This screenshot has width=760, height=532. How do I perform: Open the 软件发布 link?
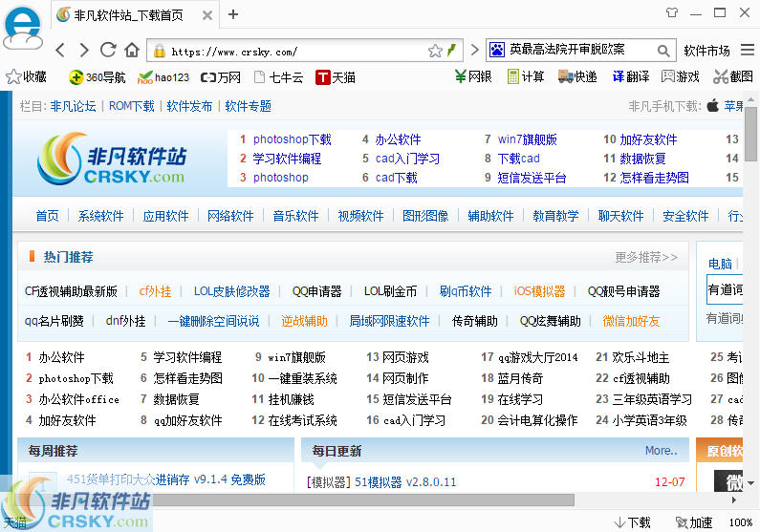pyautogui.click(x=189, y=106)
